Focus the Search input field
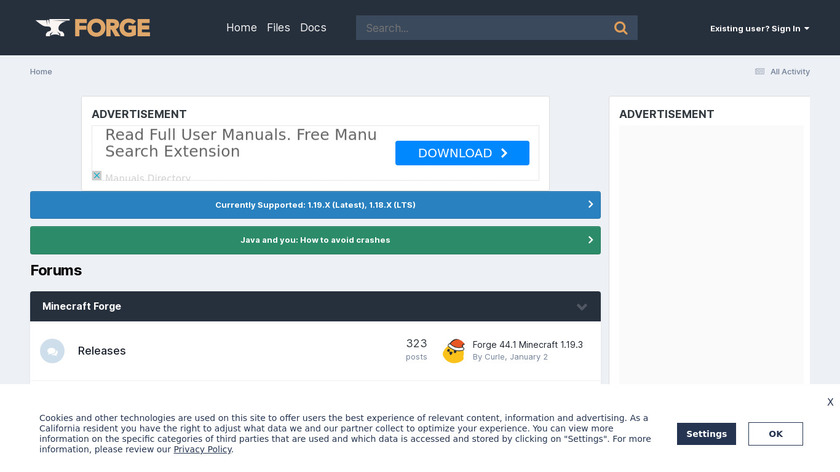The height and width of the screenshot is (472, 840). coord(485,28)
